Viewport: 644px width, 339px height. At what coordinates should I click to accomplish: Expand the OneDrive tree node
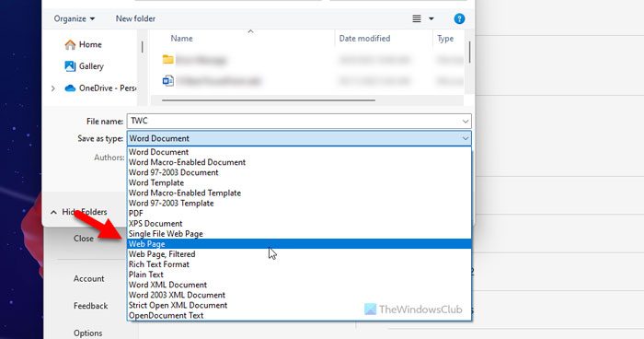point(53,88)
